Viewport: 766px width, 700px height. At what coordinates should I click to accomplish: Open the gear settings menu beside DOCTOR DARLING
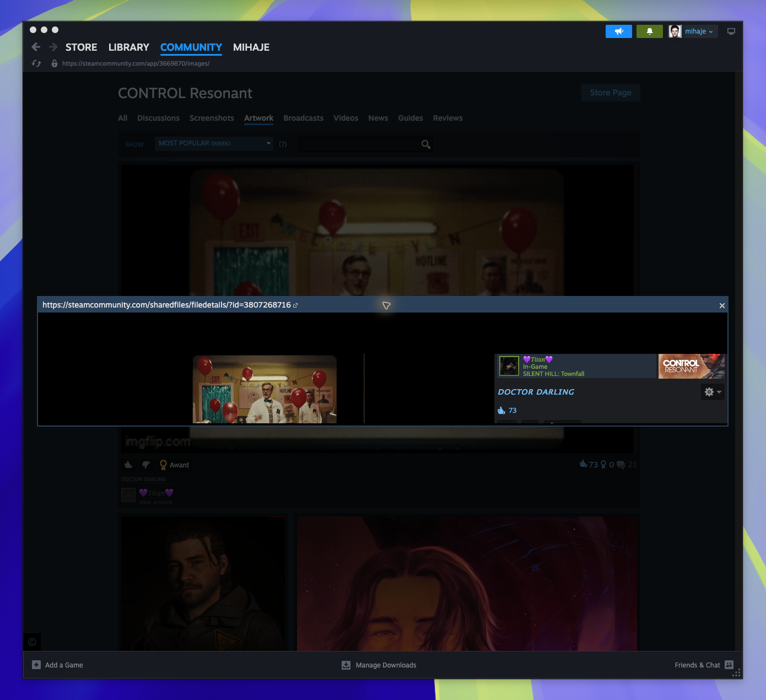(x=713, y=392)
